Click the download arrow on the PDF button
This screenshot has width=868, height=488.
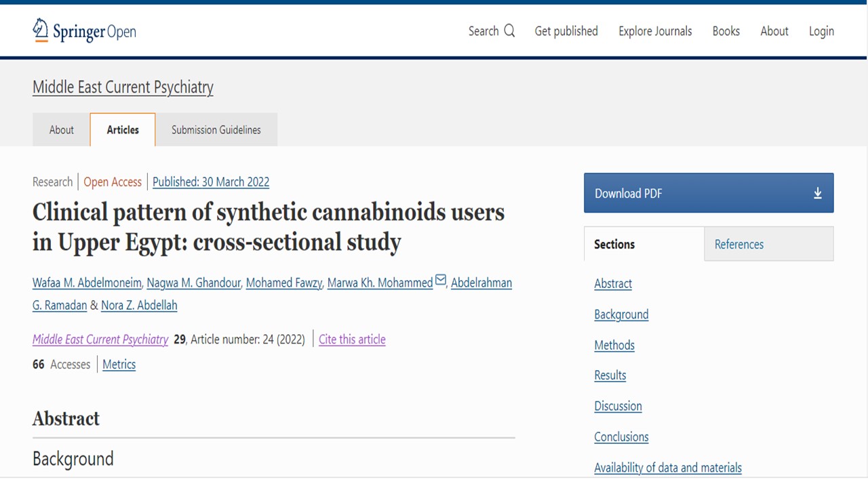[816, 192]
